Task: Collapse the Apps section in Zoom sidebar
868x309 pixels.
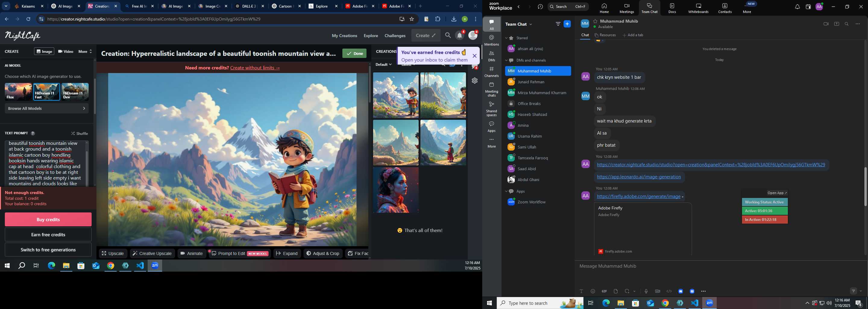Action: [506, 191]
